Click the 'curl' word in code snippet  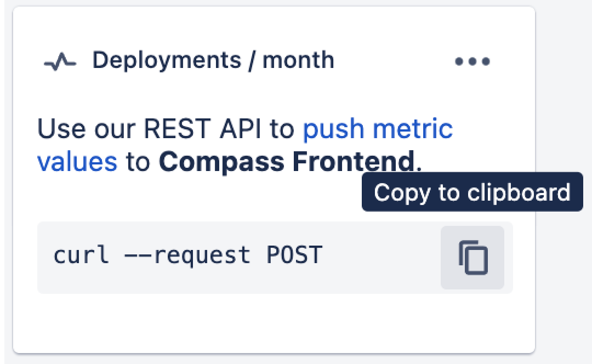click(81, 255)
